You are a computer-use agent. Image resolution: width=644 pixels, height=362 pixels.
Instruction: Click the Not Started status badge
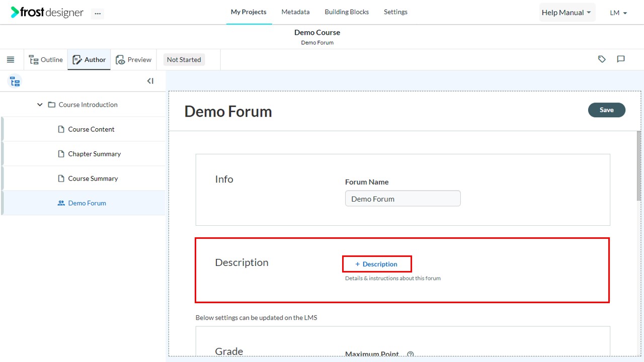click(184, 60)
